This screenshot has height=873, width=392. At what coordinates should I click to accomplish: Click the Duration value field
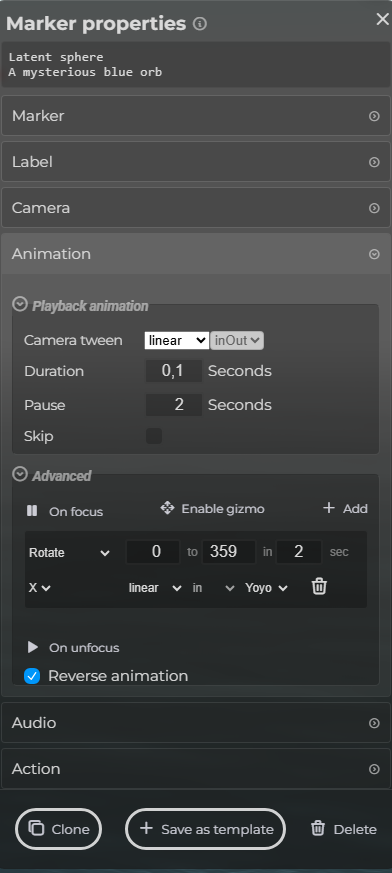point(174,371)
